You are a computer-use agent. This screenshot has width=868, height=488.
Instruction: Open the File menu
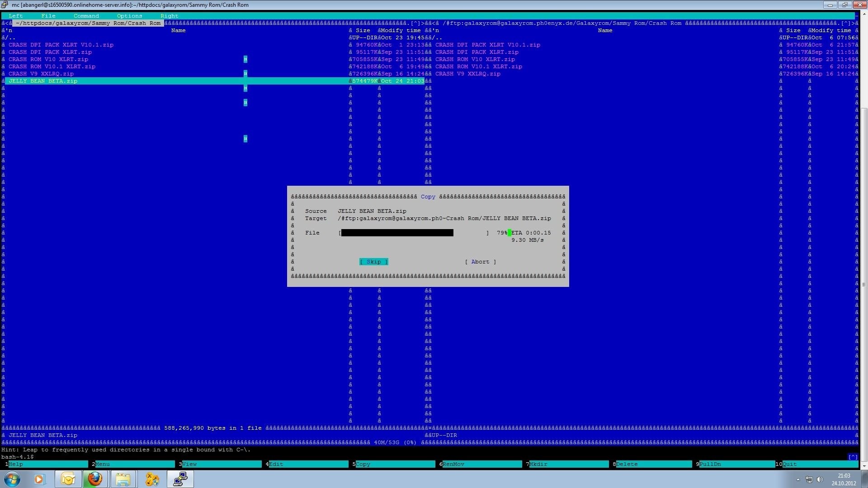(x=48, y=16)
